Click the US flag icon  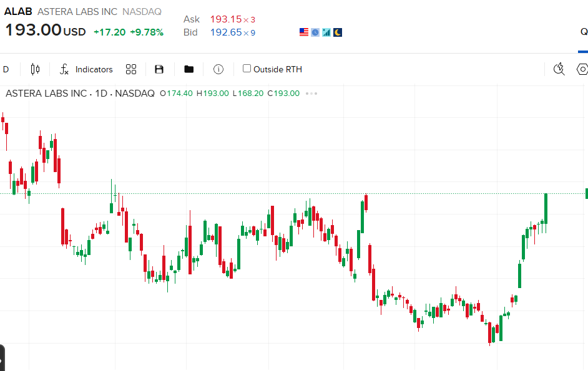click(304, 32)
